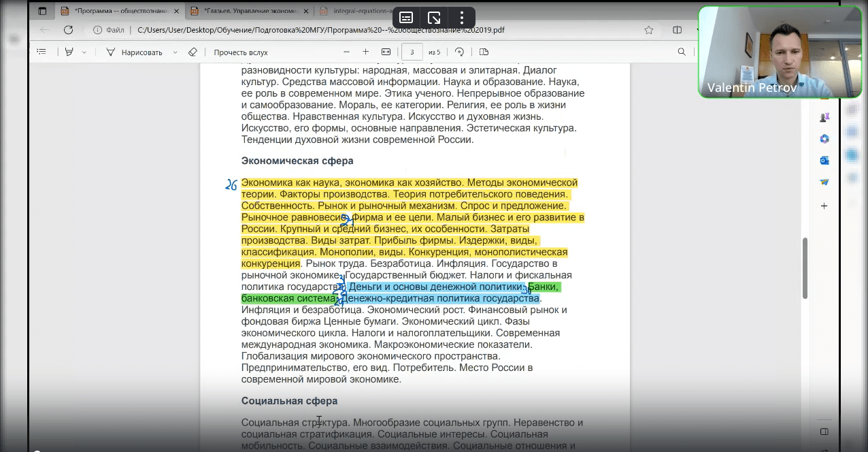Open Microsoft 365 sidebar icon
This screenshot has height=452, width=868.
pyautogui.click(x=824, y=139)
